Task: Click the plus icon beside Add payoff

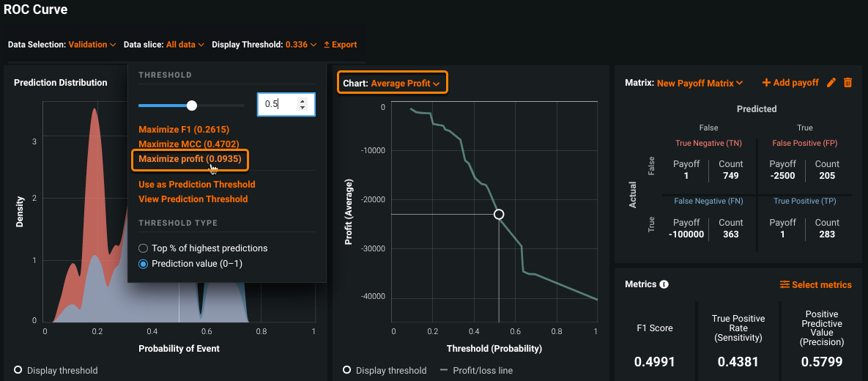Action: tap(766, 83)
